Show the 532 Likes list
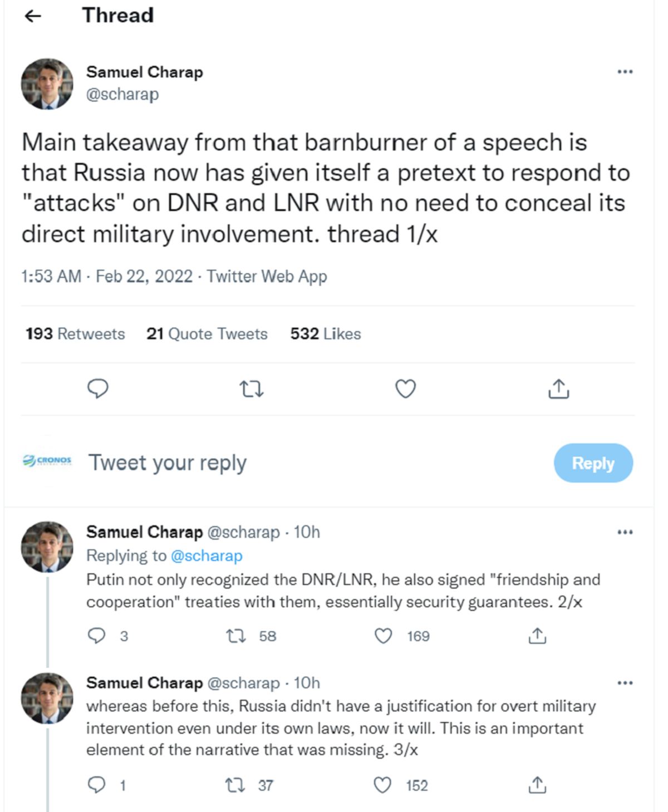Image resolution: width=668 pixels, height=812 pixels. 326,334
